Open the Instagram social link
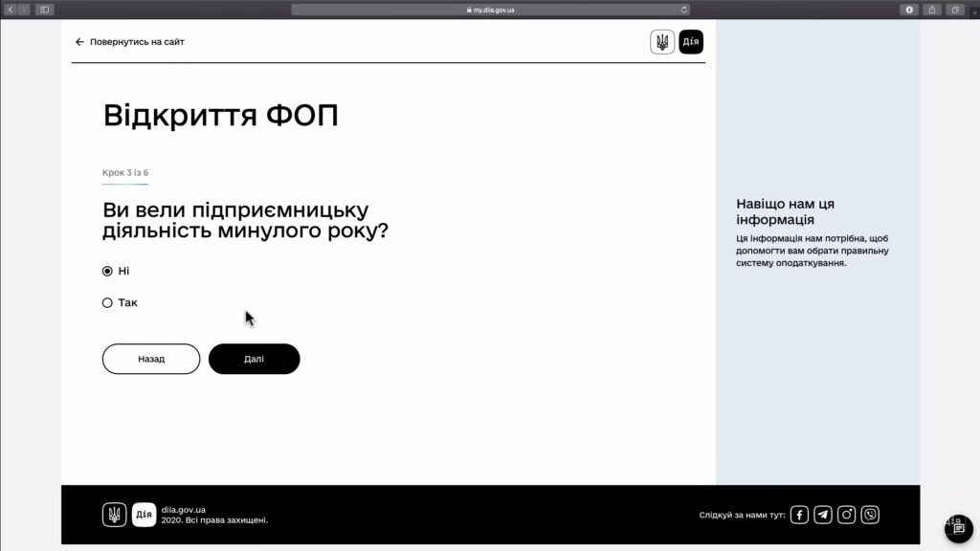The height and width of the screenshot is (551, 980). click(847, 515)
